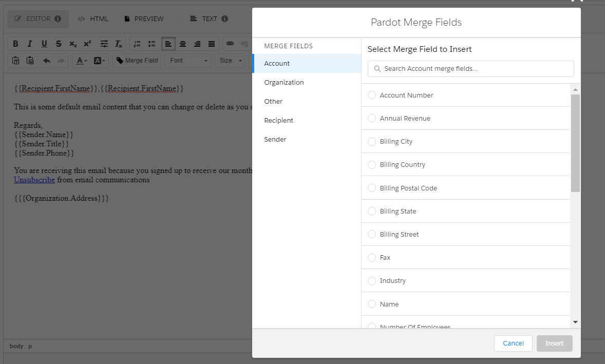
Task: Toggle superscript formatting
Action: tap(88, 44)
